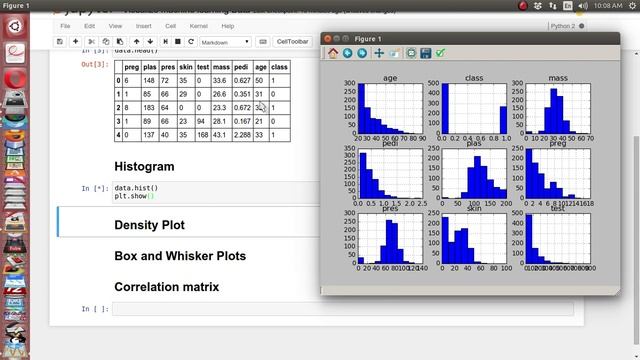This screenshot has height=360, width=640.
Task: Open the Help menu
Action: coord(227,26)
